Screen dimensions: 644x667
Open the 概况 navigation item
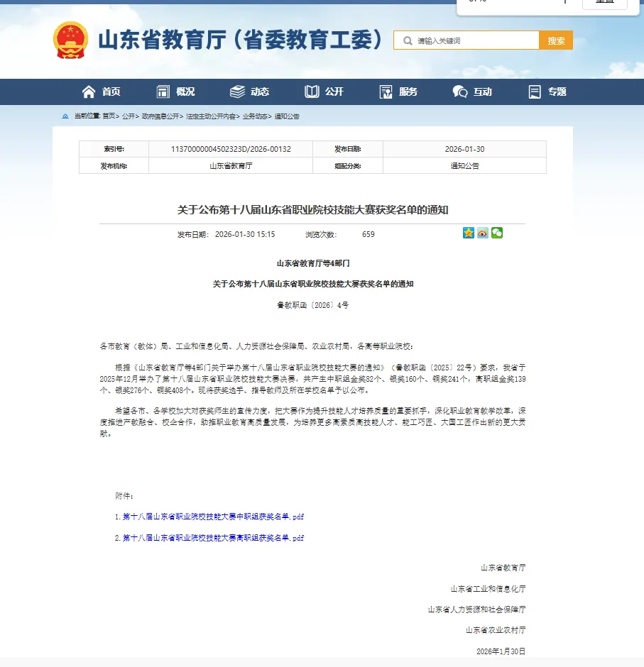pos(175,92)
